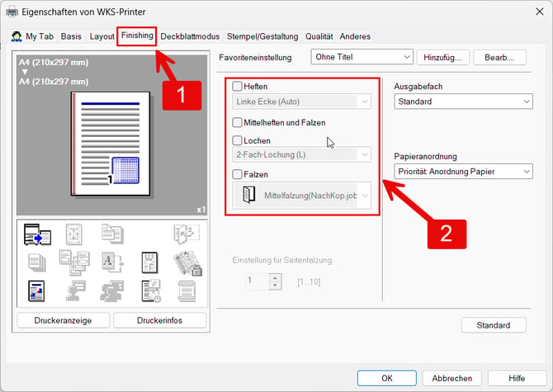Viewport: 553px width, 392px height.
Task: Click the greyed duplex two-pages icon in the top row
Action: point(112,234)
